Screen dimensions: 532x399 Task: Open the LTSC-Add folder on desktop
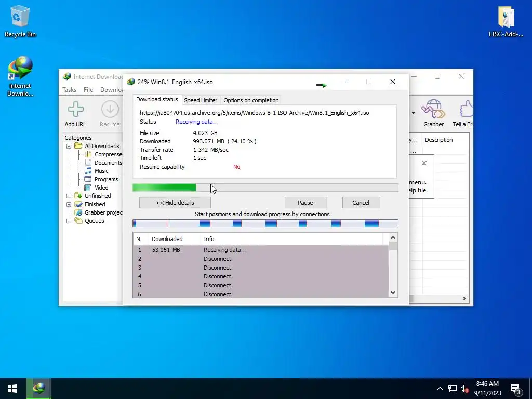tap(506, 21)
